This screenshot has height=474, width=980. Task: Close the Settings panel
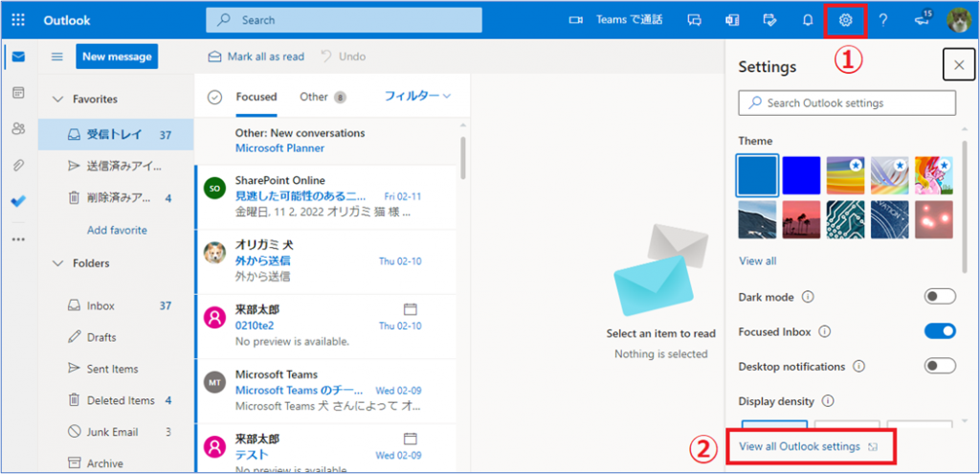coord(959,65)
